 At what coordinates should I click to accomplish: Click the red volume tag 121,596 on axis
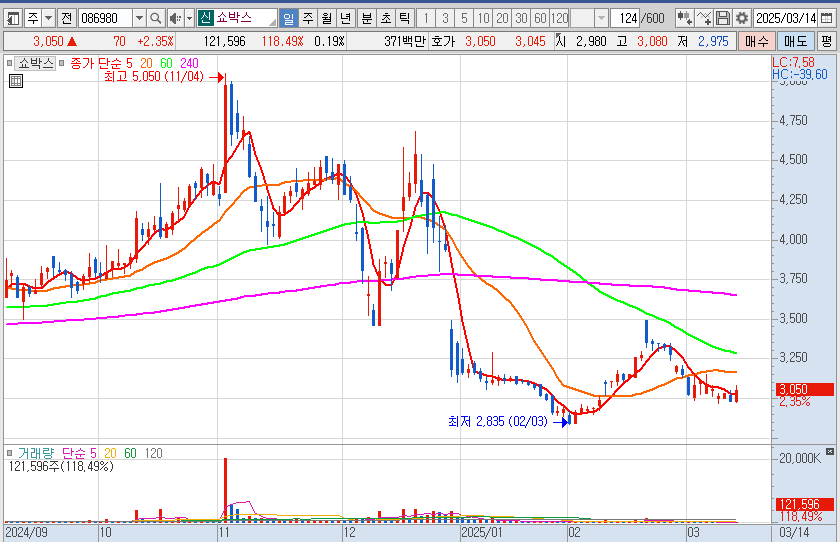click(805, 504)
